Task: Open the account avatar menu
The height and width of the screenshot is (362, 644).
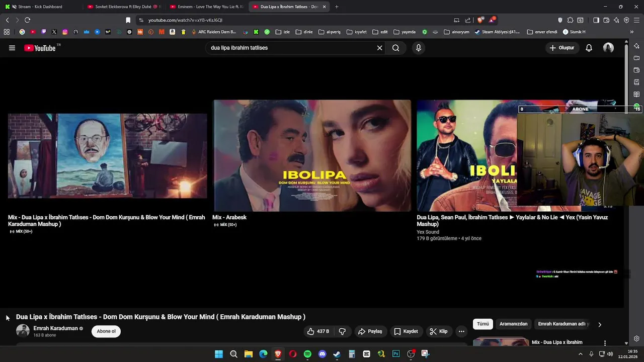Action: (x=608, y=48)
